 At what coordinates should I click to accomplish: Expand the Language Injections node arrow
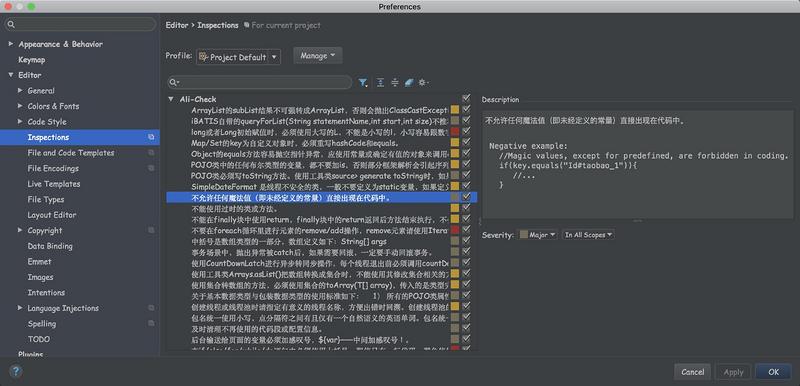point(20,308)
